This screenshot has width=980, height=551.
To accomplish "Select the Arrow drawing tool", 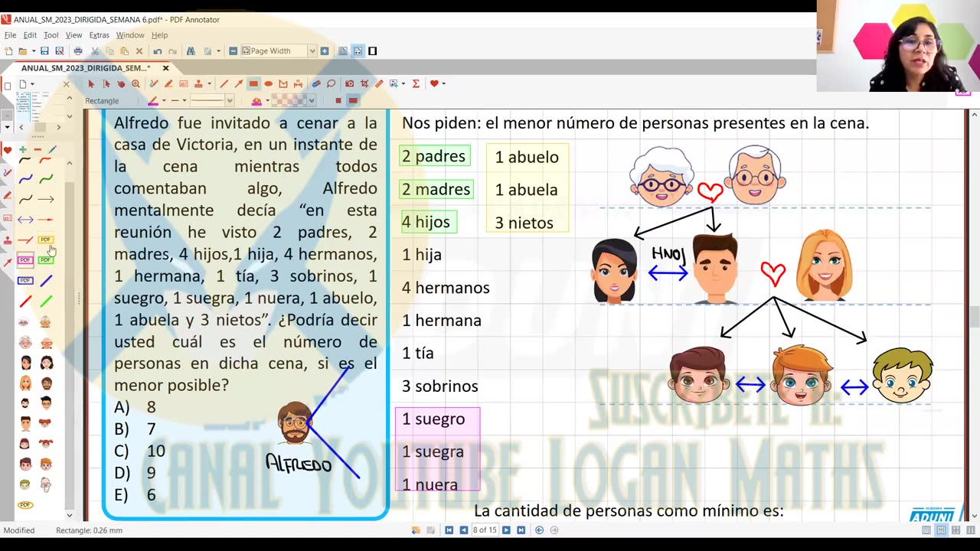I will (x=239, y=83).
